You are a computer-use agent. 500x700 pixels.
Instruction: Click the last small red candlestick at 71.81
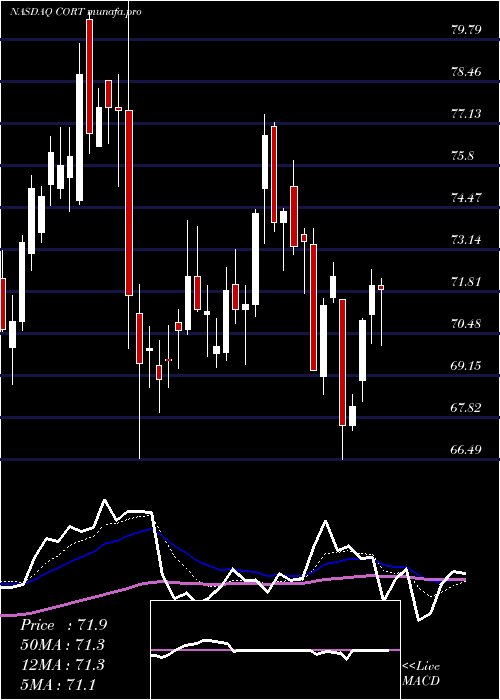381,288
